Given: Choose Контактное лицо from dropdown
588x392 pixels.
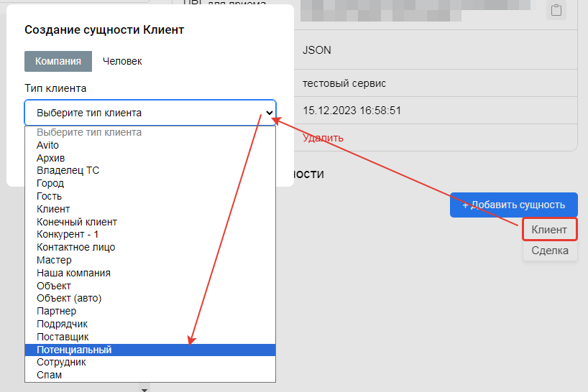Looking at the screenshot, I should pyautogui.click(x=75, y=247).
